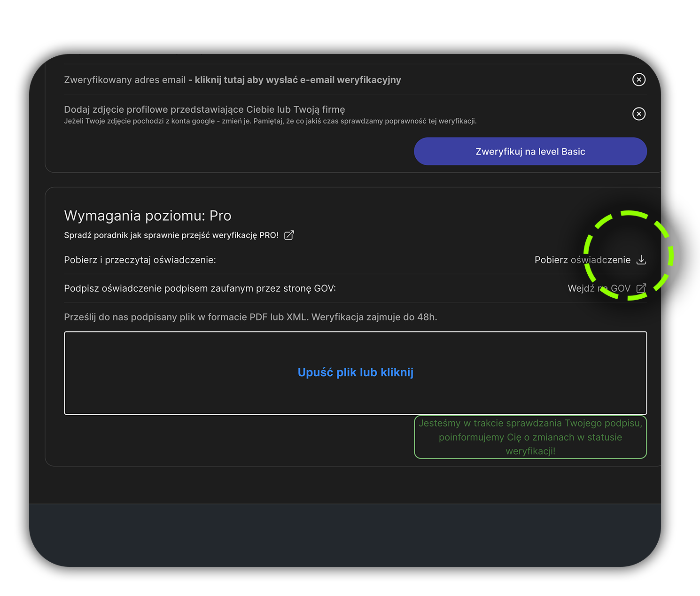Click the Pobierz i przeczytaj oświadczenie label

[x=140, y=260]
